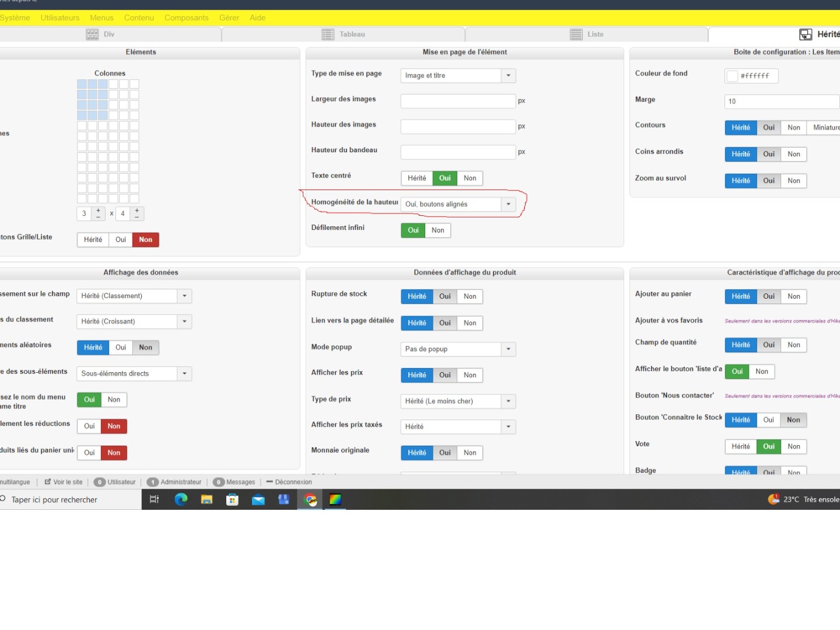
Task: Open the Type de prix dropdown
Action: coord(459,401)
